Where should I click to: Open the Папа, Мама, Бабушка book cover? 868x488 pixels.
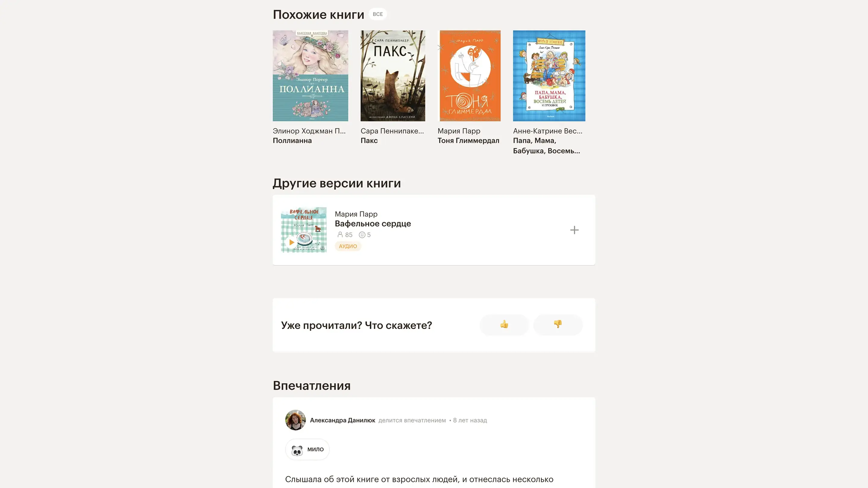(x=549, y=76)
